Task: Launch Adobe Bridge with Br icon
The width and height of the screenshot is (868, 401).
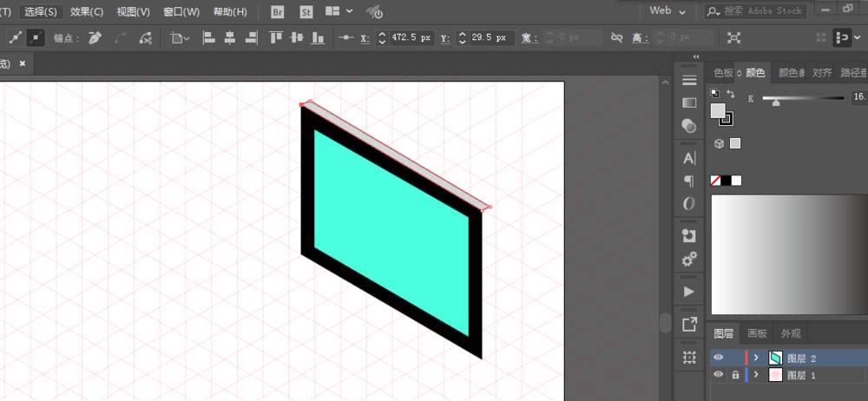Action: [x=278, y=11]
